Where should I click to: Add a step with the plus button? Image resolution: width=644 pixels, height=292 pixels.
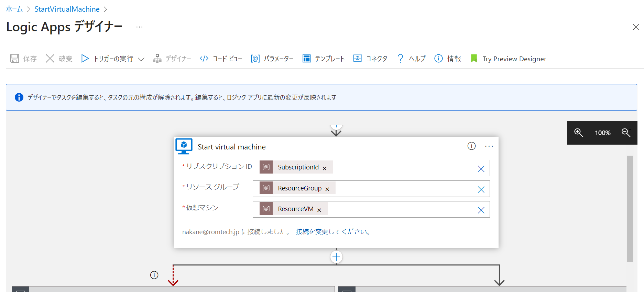click(x=336, y=257)
